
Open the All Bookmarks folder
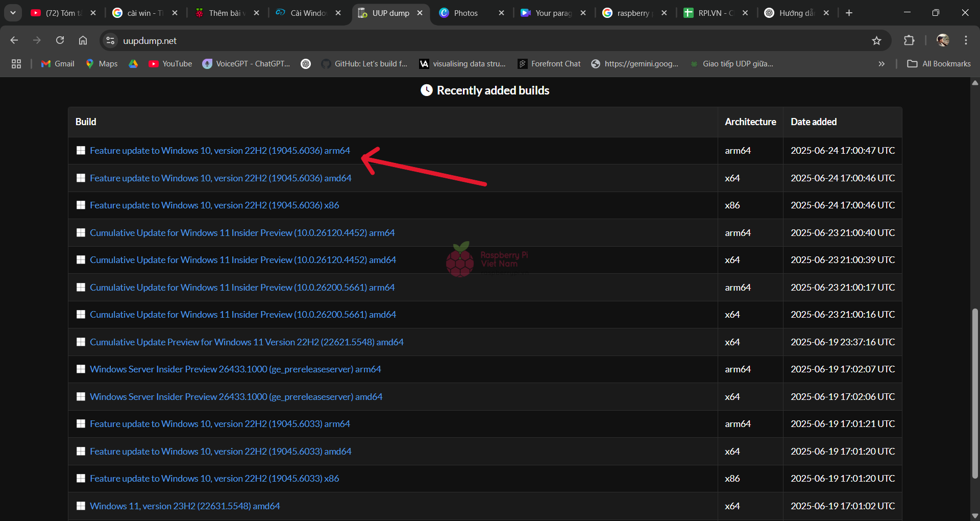coord(939,64)
